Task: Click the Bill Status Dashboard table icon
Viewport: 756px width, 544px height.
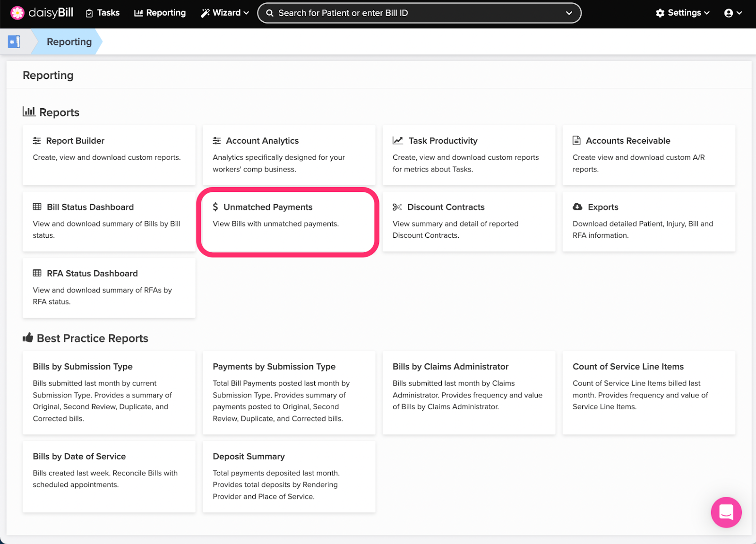Action: tap(37, 207)
